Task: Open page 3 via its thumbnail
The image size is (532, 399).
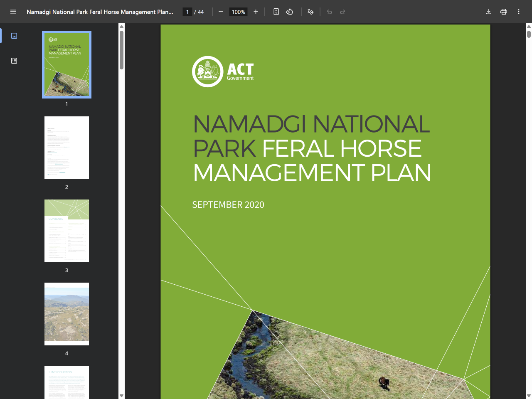Action: pyautogui.click(x=66, y=231)
